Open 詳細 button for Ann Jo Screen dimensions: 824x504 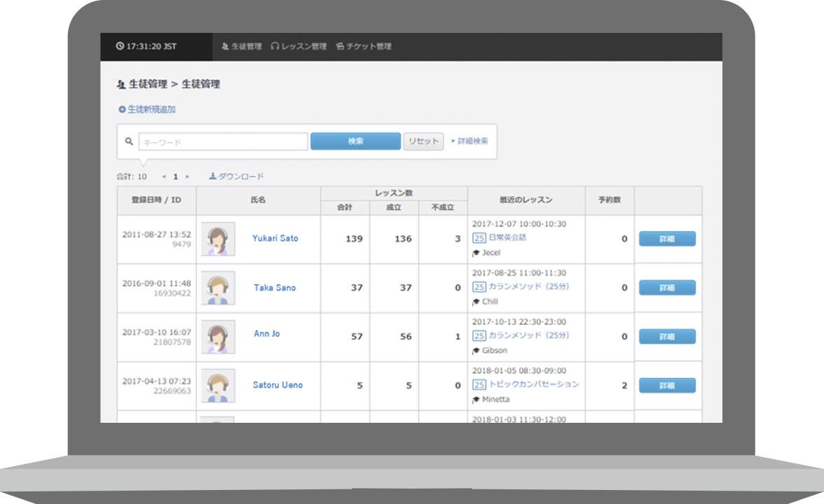(x=667, y=337)
